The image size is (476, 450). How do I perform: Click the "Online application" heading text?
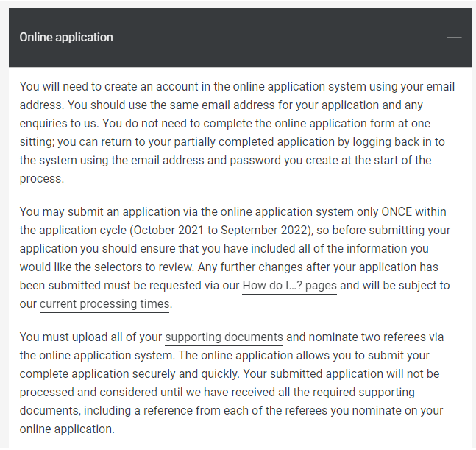(66, 37)
